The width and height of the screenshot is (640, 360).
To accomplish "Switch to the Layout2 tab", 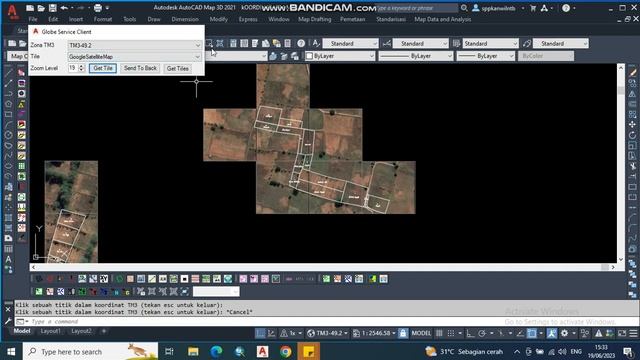I will coord(81,331).
